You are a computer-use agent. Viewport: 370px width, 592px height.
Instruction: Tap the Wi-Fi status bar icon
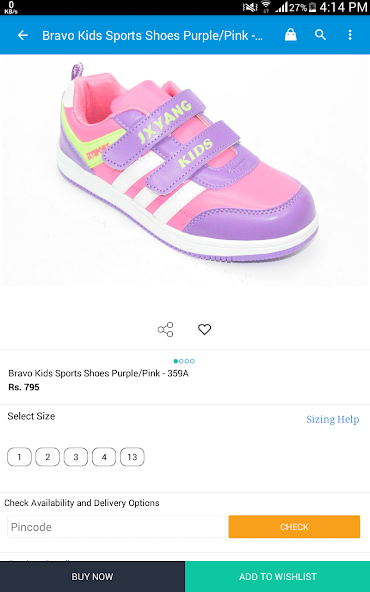pyautogui.click(x=266, y=7)
